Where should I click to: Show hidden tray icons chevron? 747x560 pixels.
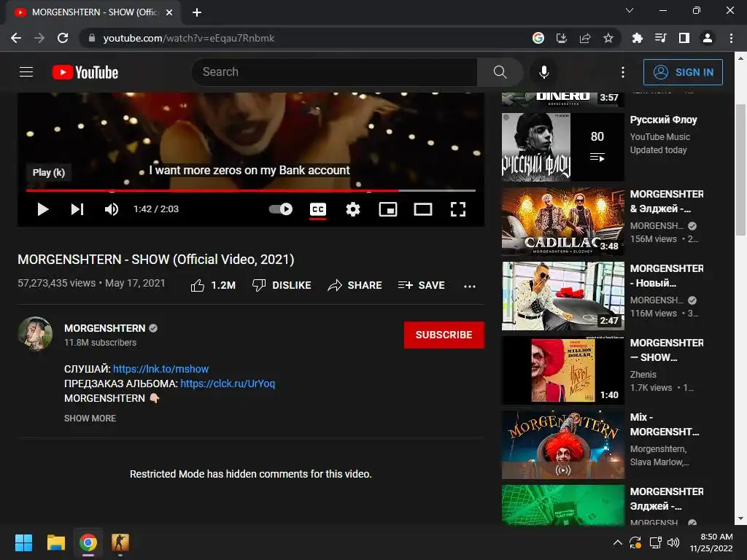coord(617,542)
